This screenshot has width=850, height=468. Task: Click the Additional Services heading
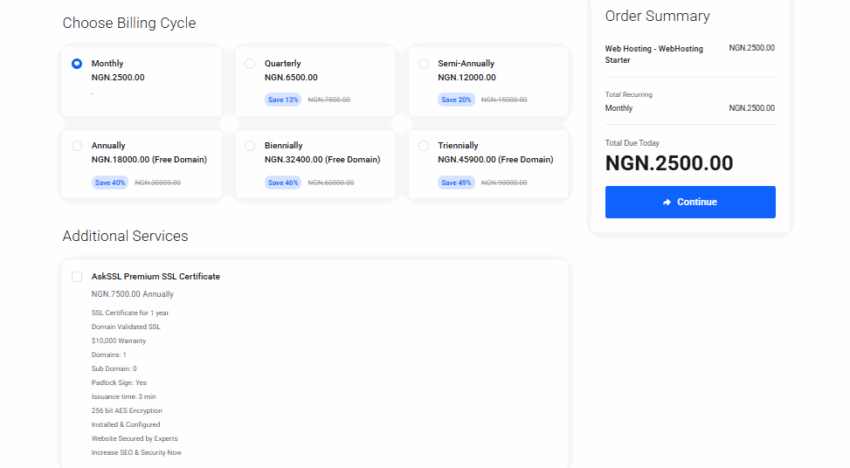tap(125, 236)
